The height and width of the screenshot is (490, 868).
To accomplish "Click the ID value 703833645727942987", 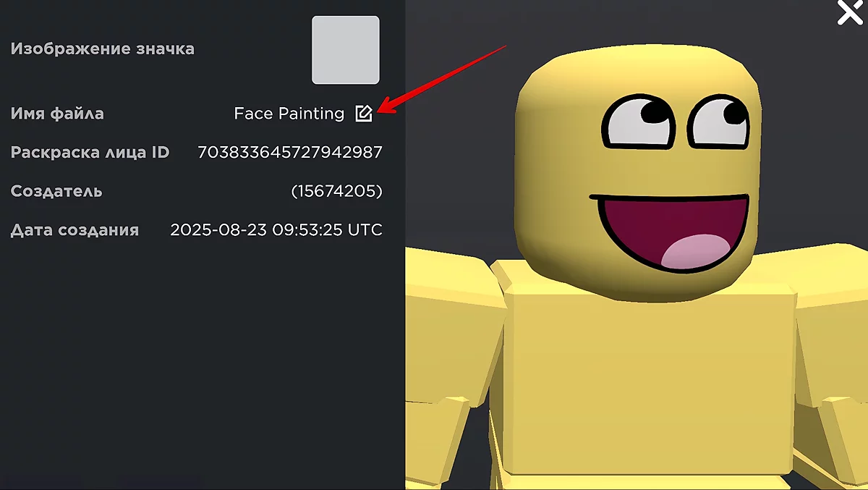I will (290, 153).
